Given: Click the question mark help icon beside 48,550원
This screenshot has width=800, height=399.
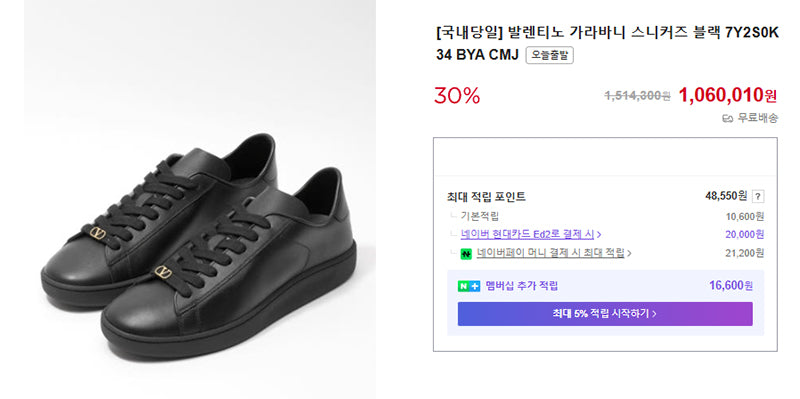Looking at the screenshot, I should tap(758, 196).
